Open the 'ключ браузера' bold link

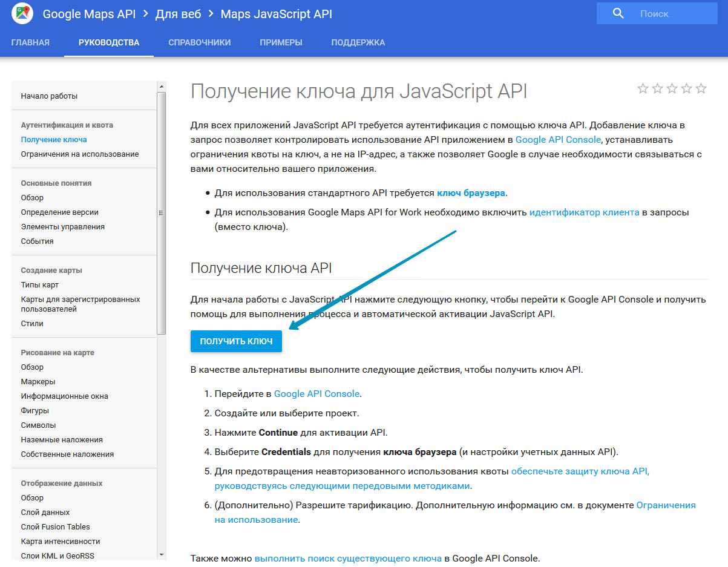(x=471, y=193)
